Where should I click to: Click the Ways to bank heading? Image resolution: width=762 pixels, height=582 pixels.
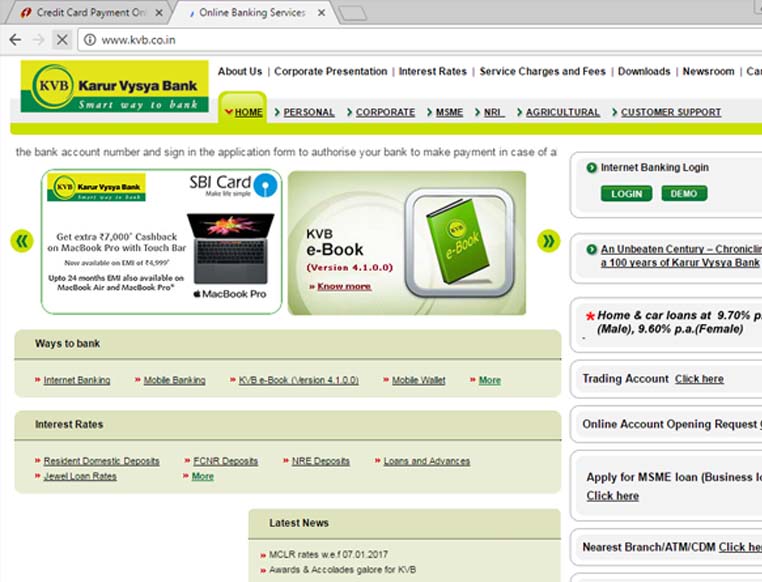tap(68, 343)
